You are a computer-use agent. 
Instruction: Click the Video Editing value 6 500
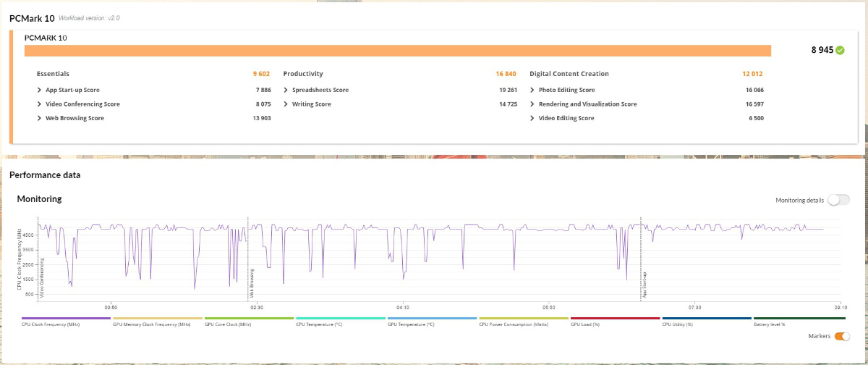click(x=756, y=118)
